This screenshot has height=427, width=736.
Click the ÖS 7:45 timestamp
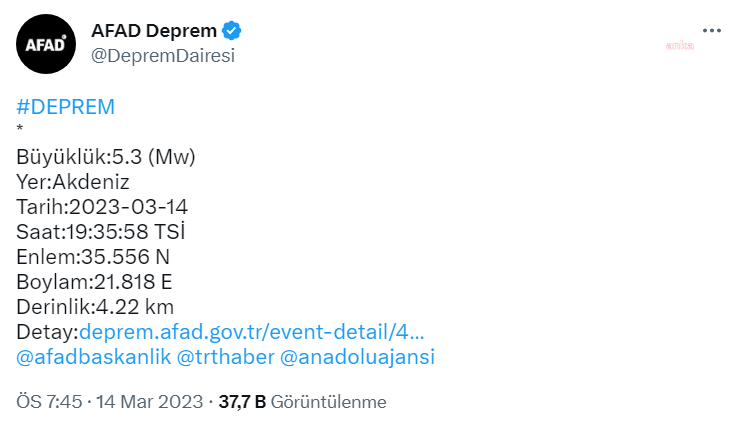coord(49,402)
